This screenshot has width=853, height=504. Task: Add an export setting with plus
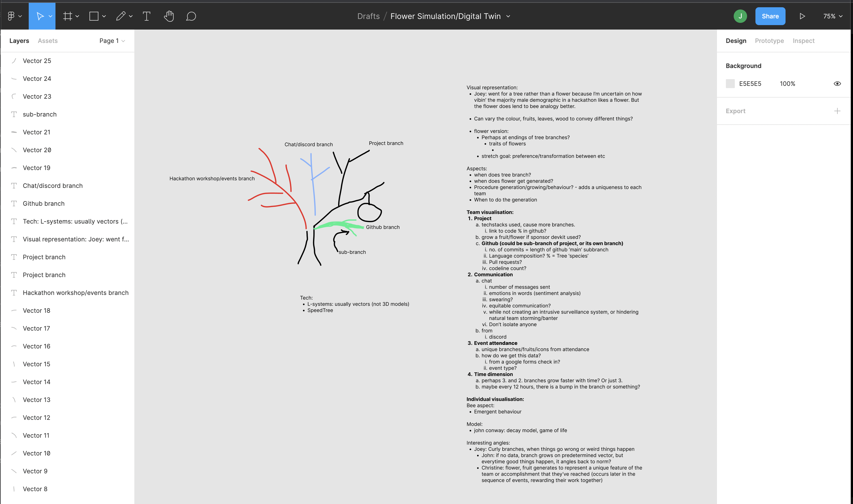[837, 111]
